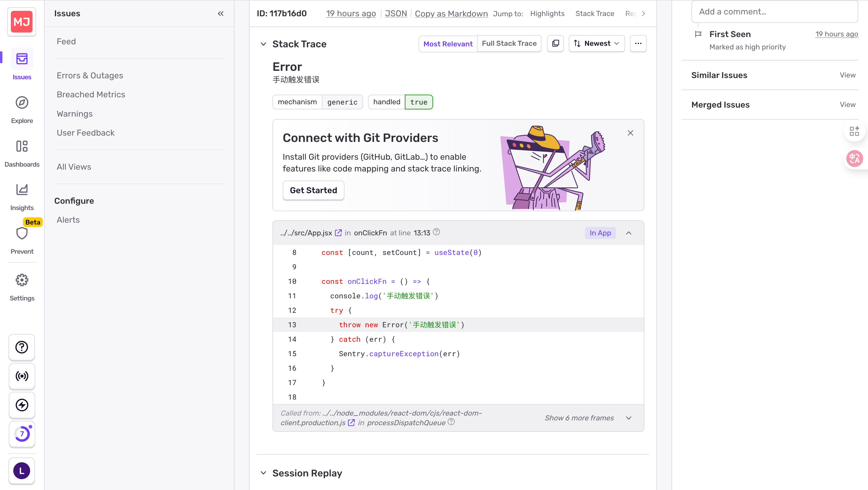Image resolution: width=868 pixels, height=490 pixels.
Task: Open the Explore compass section
Action: pyautogui.click(x=22, y=110)
